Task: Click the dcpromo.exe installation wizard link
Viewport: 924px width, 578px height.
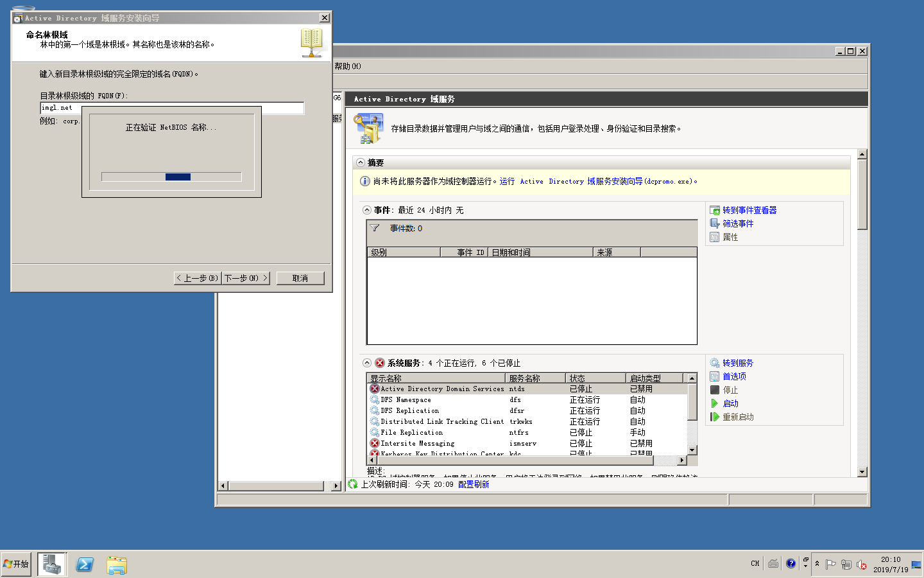Action: (598, 182)
